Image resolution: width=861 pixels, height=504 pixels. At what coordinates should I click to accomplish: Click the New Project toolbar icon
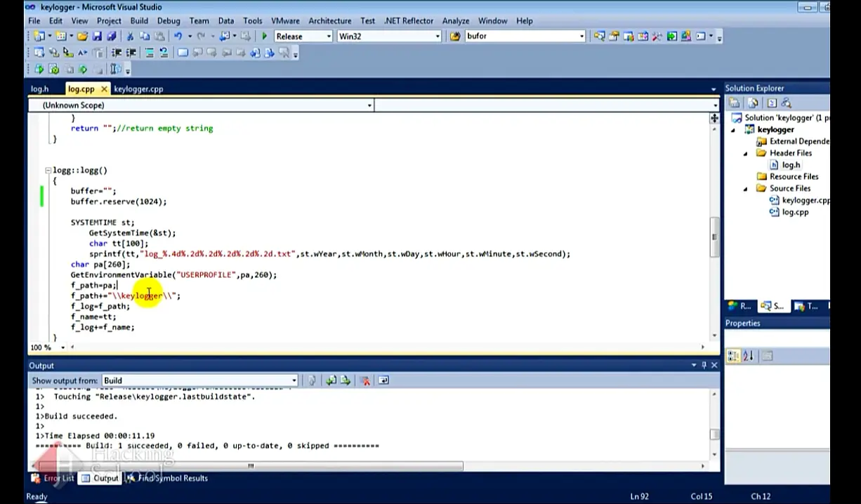(39, 37)
